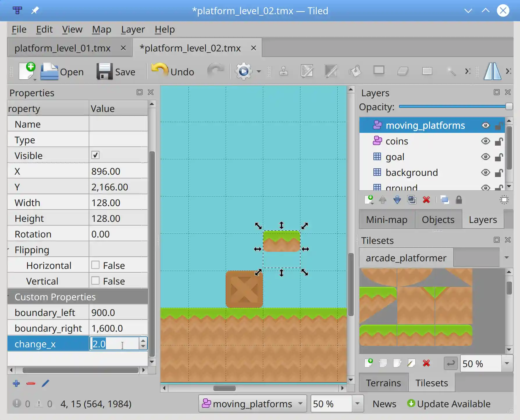Hide the coins layer with eye icon
This screenshot has height=420, width=520.
coord(485,141)
